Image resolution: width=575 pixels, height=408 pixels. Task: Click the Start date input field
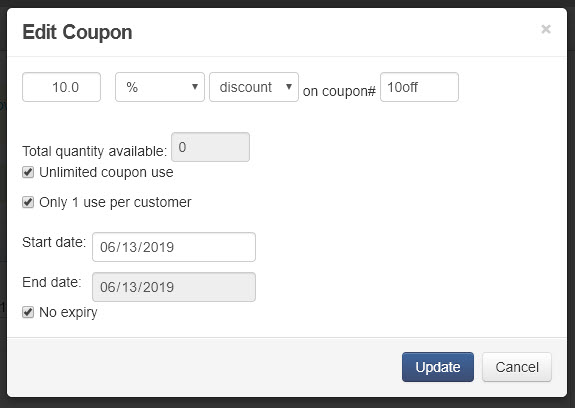pyautogui.click(x=174, y=247)
